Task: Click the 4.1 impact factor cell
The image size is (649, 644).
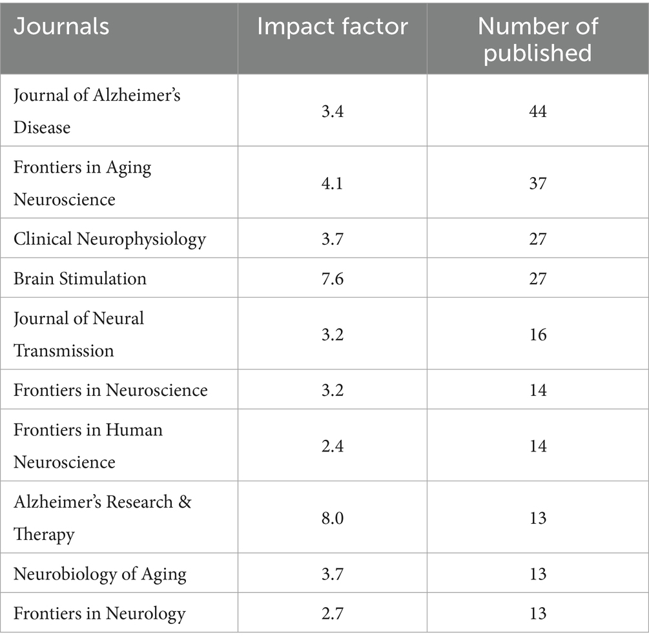Action: [x=332, y=183]
